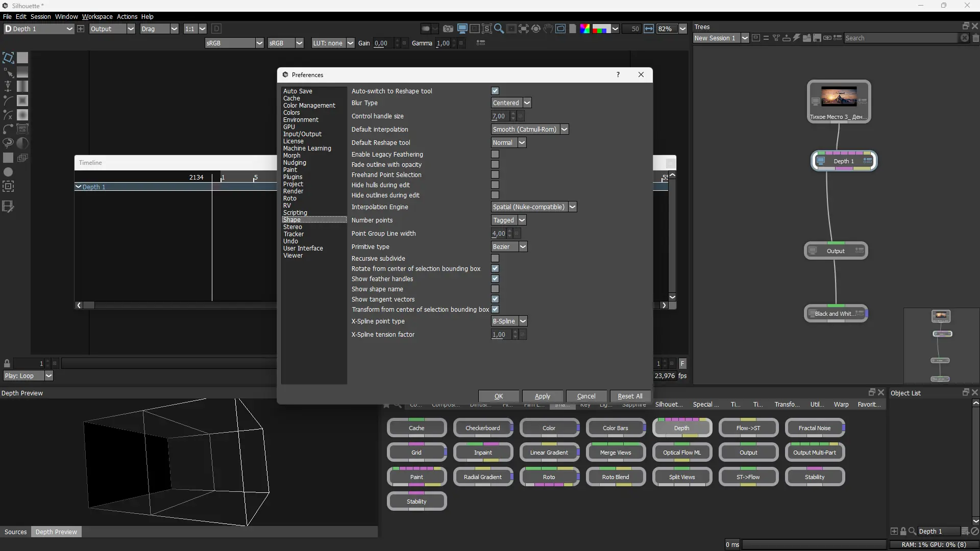Lock the timeline with the padlock icon
The width and height of the screenshot is (980, 551).
click(x=7, y=364)
